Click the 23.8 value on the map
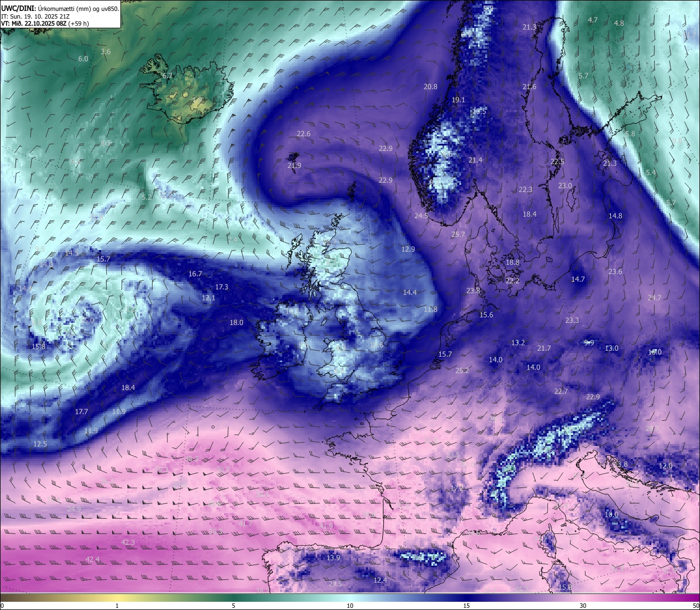This screenshot has width=700, height=610. click(x=473, y=291)
